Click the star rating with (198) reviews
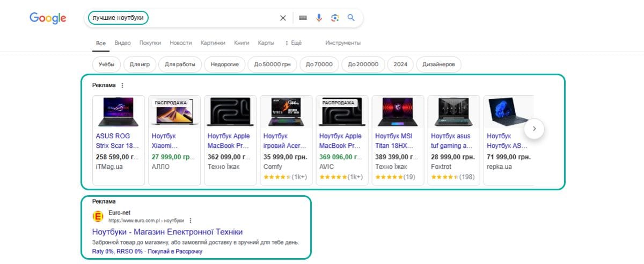 point(452,177)
